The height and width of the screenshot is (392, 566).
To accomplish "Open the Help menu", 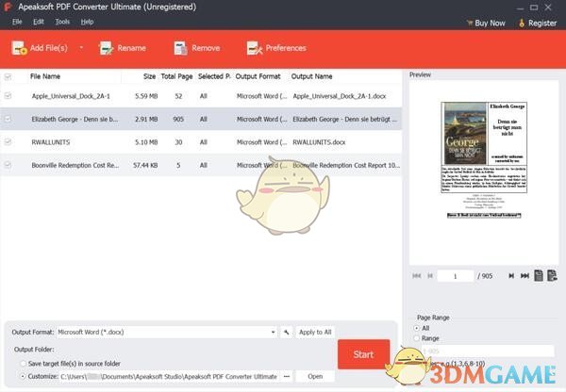I will (87, 22).
